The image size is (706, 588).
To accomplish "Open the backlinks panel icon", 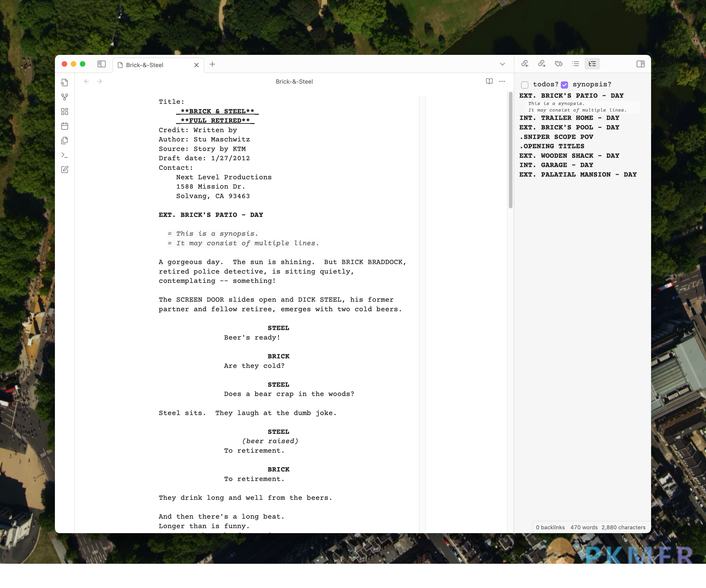I will coord(525,63).
